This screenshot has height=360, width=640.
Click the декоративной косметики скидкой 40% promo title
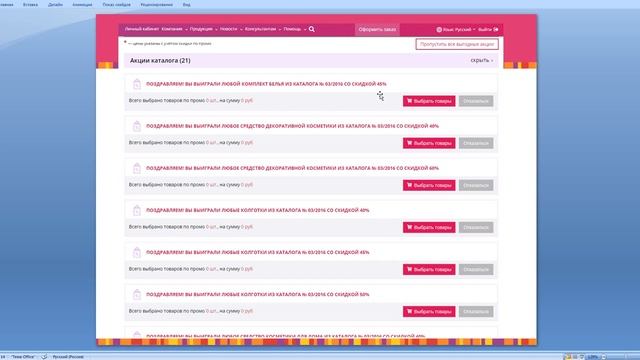(x=292, y=126)
